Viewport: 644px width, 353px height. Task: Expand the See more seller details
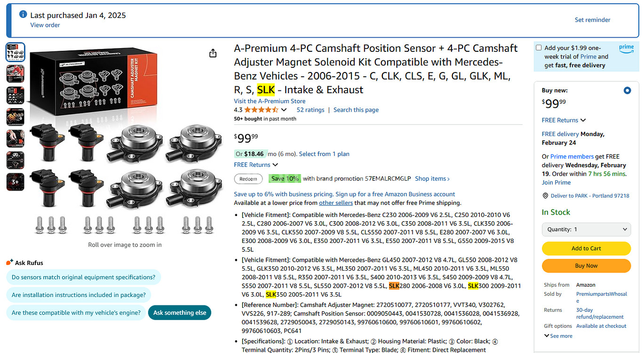[558, 336]
